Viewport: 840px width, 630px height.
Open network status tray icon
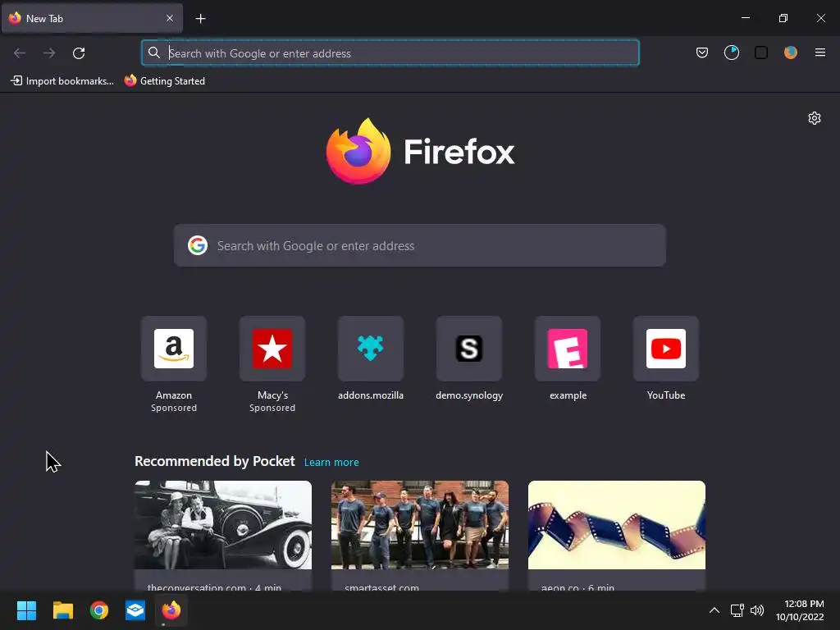(x=737, y=610)
